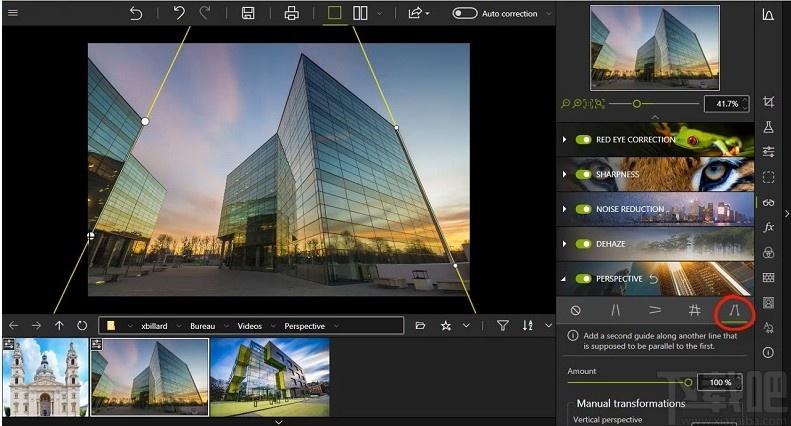
Task: Select the vertical perspective guides mode
Action: (615, 310)
